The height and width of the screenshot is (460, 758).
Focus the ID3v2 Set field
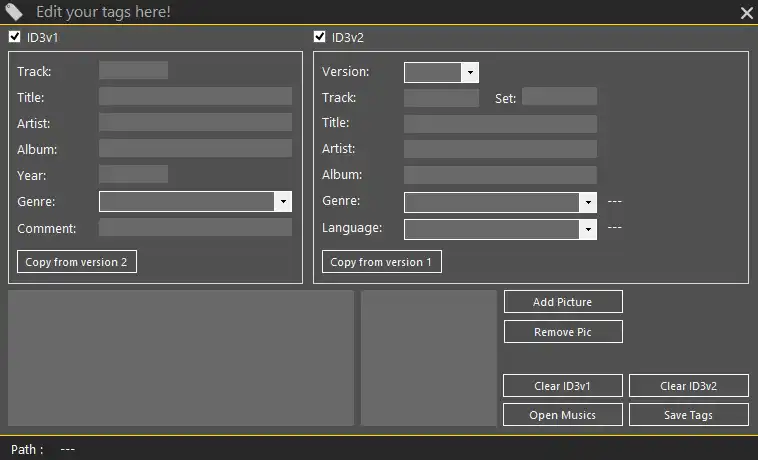pyautogui.click(x=559, y=96)
